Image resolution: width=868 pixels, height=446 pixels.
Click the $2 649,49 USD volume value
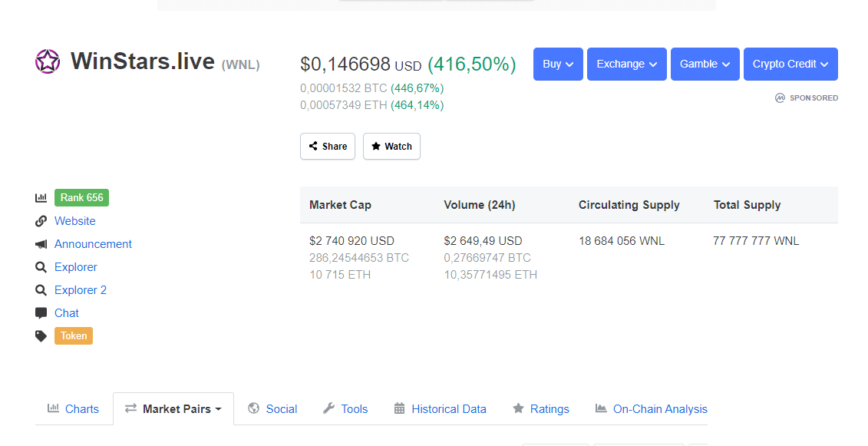[x=483, y=241]
